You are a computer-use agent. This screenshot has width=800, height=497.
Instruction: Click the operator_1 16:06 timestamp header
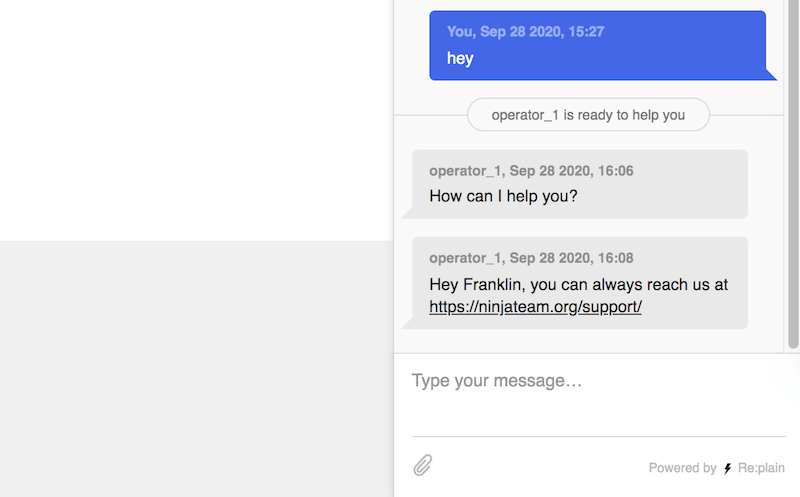[x=531, y=170]
